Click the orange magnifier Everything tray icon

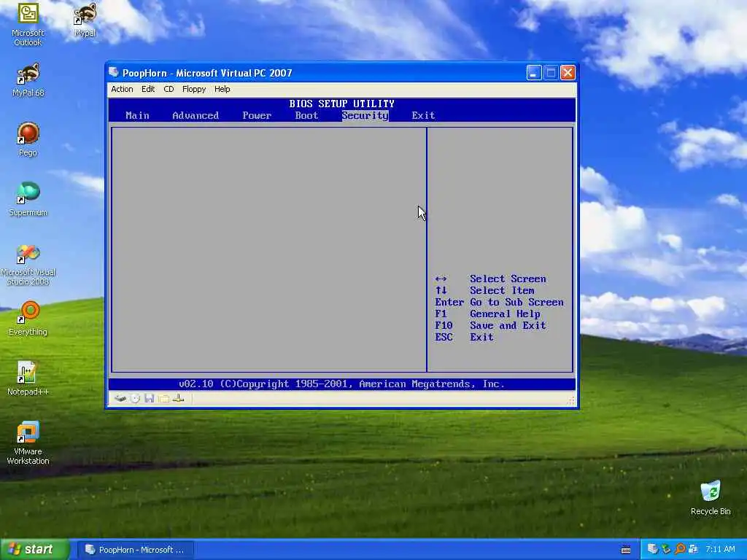pyautogui.click(x=680, y=549)
